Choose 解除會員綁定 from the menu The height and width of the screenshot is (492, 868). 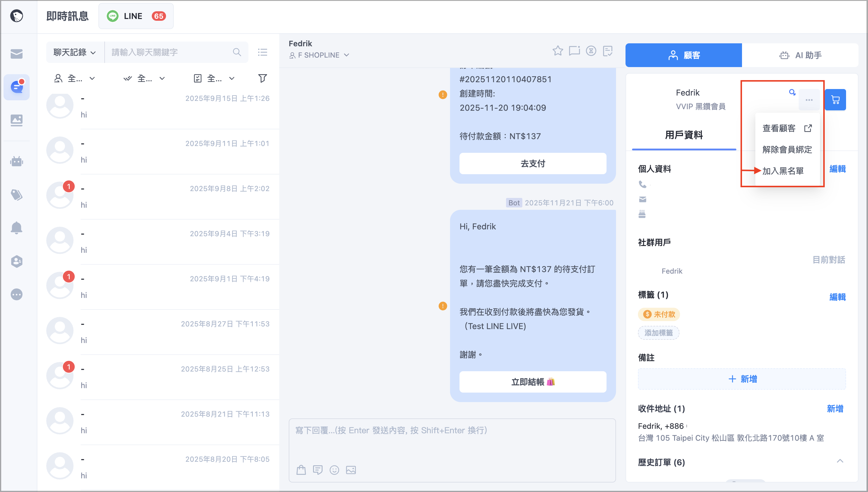click(x=787, y=150)
